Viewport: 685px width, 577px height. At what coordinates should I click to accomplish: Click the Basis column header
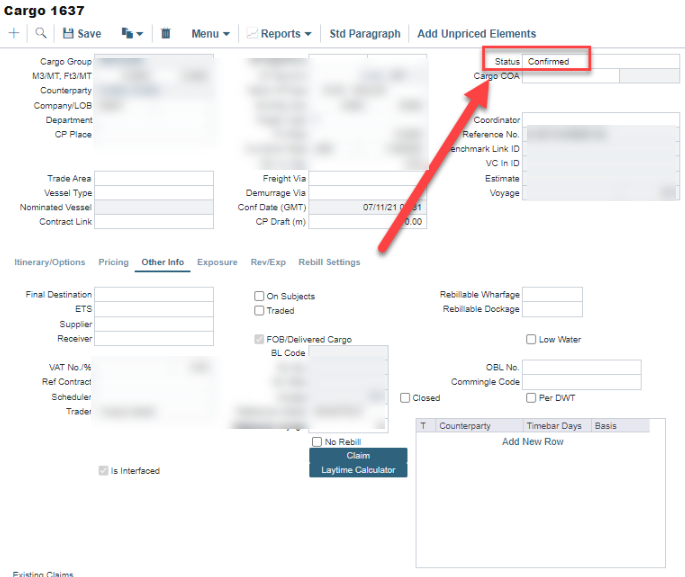pyautogui.click(x=620, y=425)
